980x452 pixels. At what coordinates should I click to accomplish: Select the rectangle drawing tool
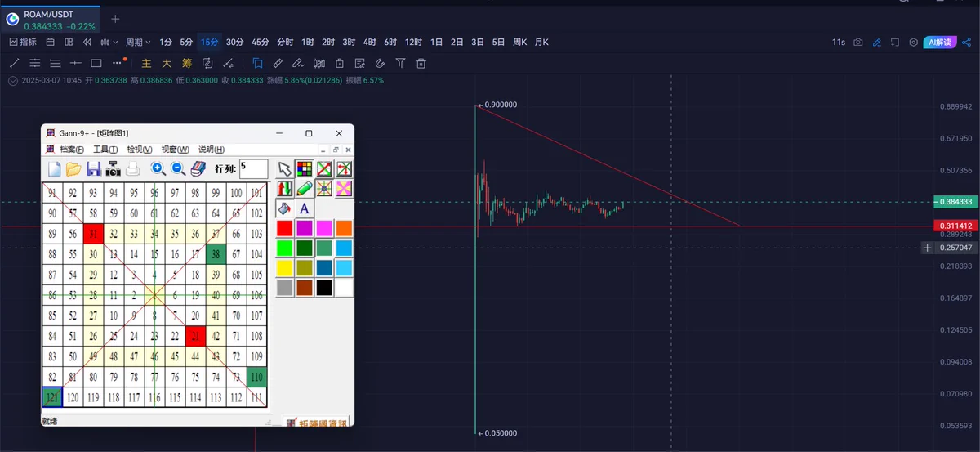point(96,63)
